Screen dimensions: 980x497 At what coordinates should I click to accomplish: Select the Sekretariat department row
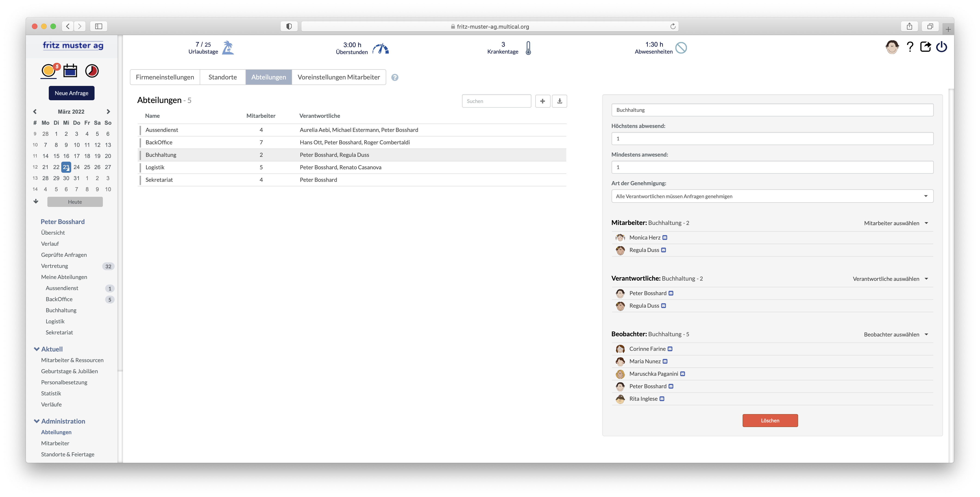point(352,180)
